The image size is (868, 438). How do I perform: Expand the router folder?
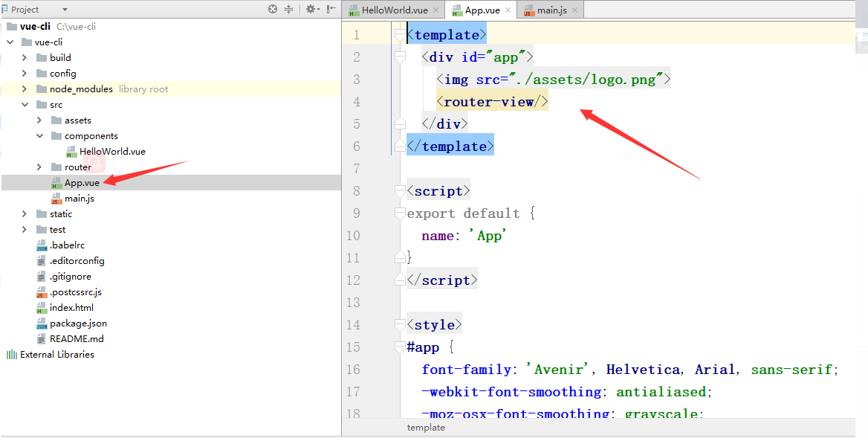[x=39, y=167]
